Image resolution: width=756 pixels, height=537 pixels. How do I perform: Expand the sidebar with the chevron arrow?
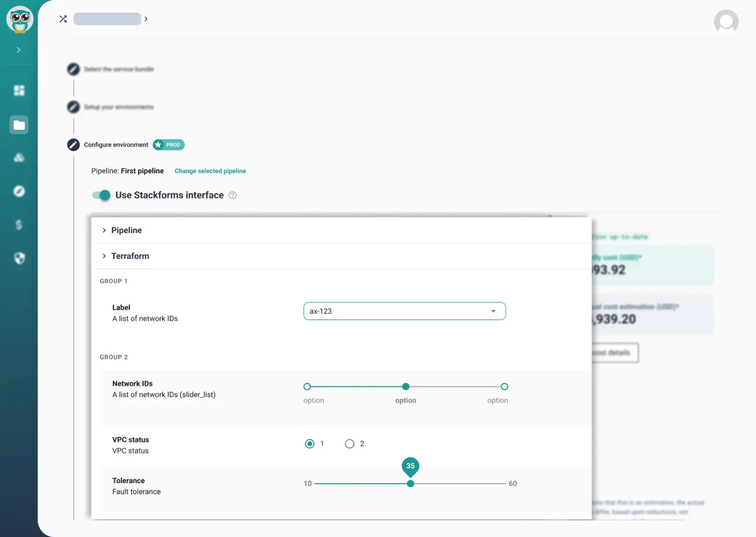[x=19, y=50]
